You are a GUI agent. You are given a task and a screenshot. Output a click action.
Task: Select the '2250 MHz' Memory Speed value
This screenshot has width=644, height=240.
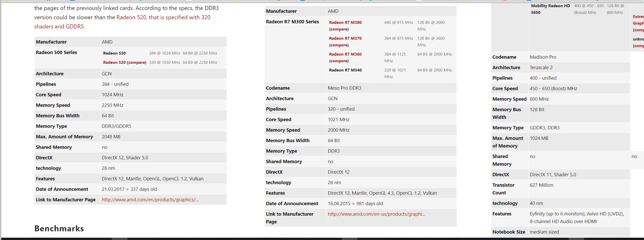point(113,105)
